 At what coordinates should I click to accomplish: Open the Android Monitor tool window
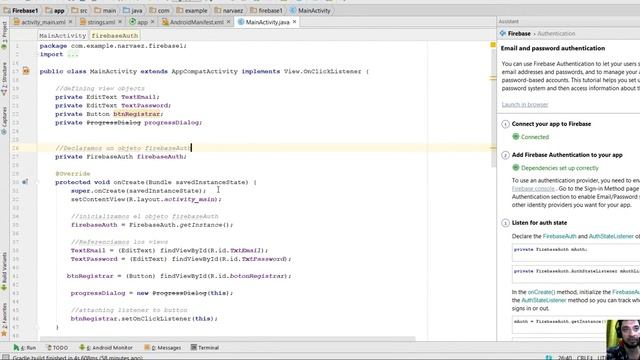click(x=106, y=348)
